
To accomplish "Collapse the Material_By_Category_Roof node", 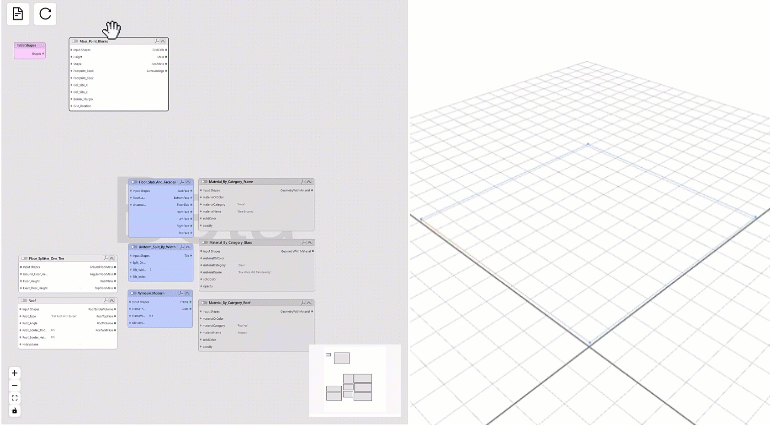I will point(309,303).
